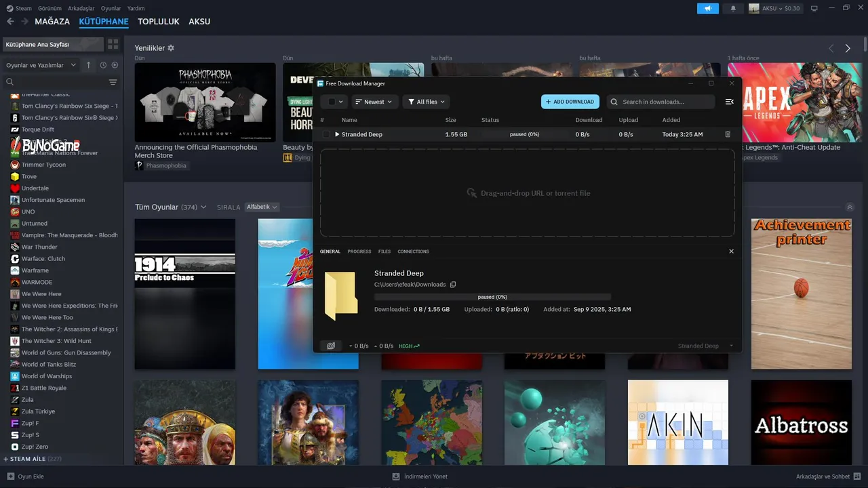This screenshot has width=868, height=488.
Task: Open the Oyunlar menu
Action: coord(111,8)
